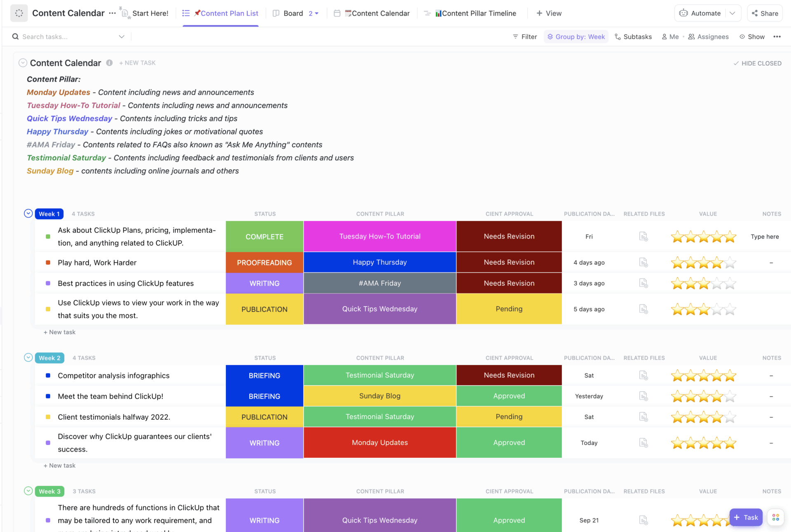Open the Filter options

pos(524,37)
